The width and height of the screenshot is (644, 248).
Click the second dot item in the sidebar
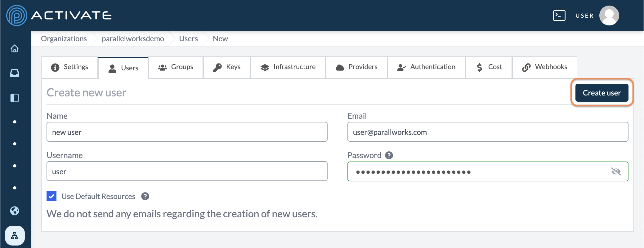point(15,144)
